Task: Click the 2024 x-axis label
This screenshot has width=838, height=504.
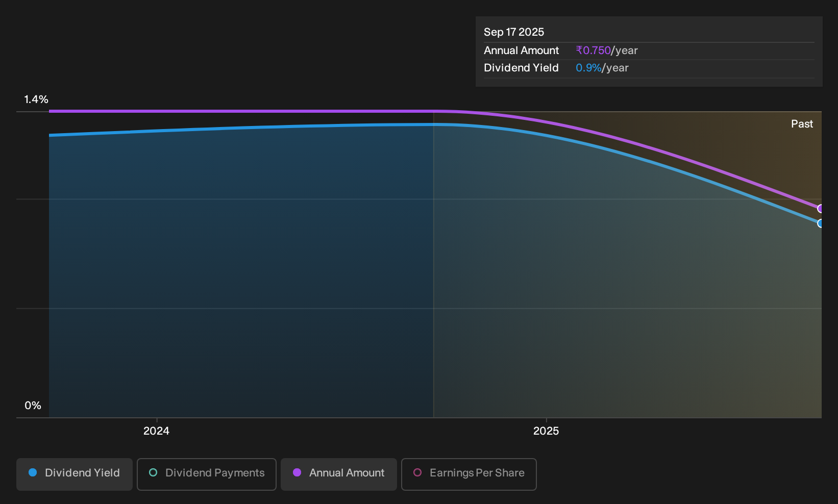Action: pyautogui.click(x=156, y=431)
